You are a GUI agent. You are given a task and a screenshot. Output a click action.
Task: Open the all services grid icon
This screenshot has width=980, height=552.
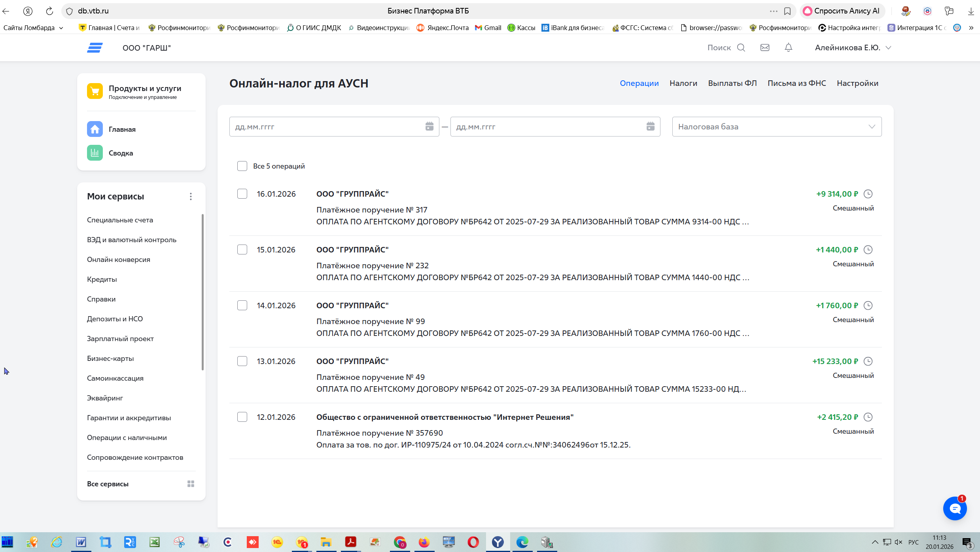[x=191, y=484]
